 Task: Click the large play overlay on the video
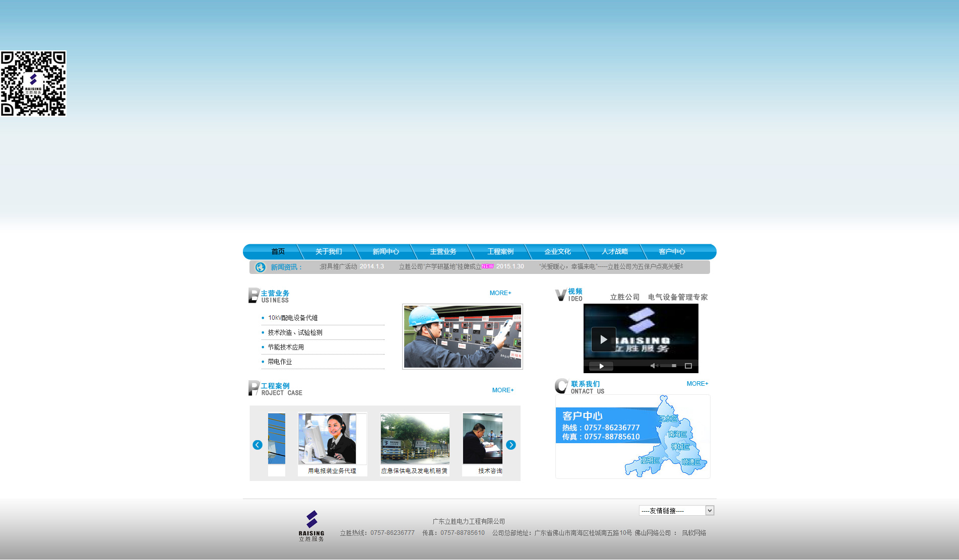point(603,339)
